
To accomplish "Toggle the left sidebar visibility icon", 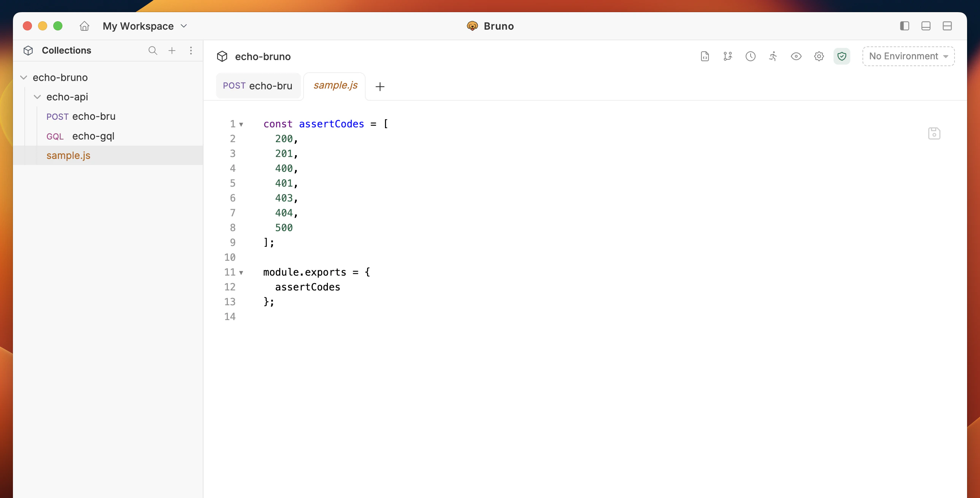I will click(x=905, y=26).
